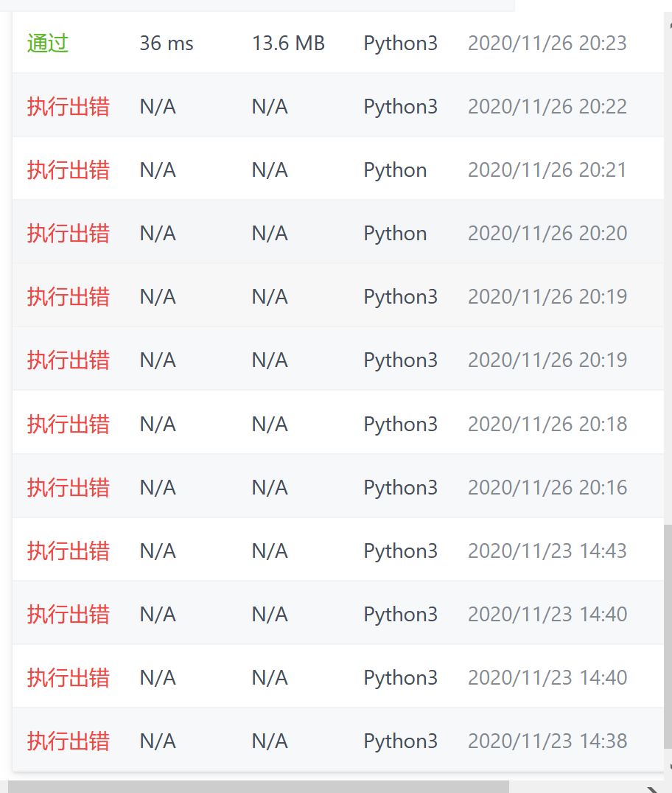Image resolution: width=672 pixels, height=793 pixels.
Task: Click the horizontal scrollbar thumb at the bottom
Action: (x=258, y=787)
